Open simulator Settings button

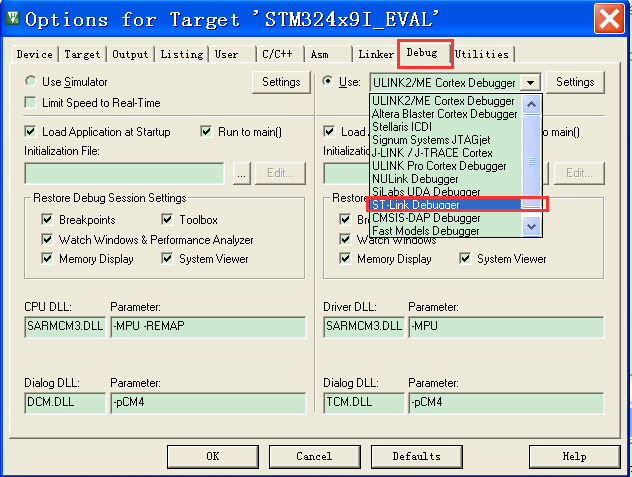pyautogui.click(x=281, y=82)
